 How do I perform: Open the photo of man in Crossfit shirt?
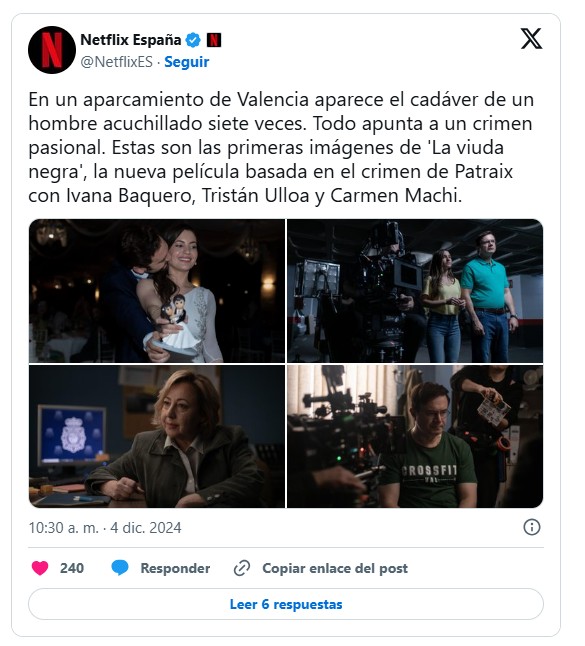pyautogui.click(x=415, y=437)
